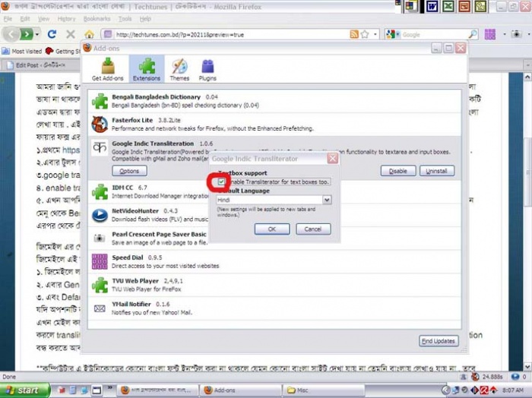Open the Default Language Hindi dropdown

coord(274,200)
